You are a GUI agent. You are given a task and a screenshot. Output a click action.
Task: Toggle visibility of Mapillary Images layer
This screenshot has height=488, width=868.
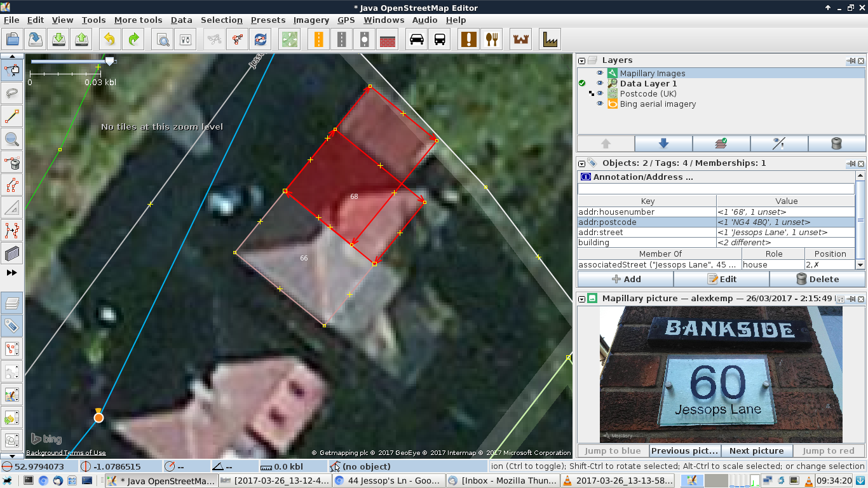pos(599,73)
